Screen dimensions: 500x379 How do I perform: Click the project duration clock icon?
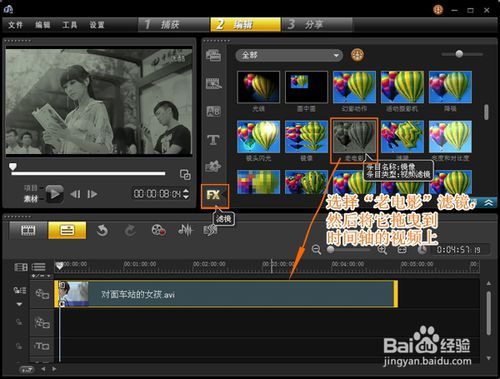(422, 250)
